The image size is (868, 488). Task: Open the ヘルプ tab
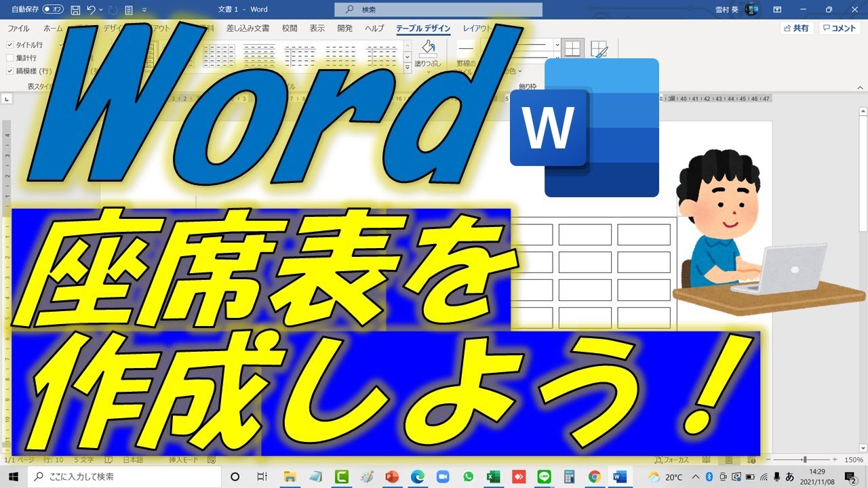pos(374,28)
